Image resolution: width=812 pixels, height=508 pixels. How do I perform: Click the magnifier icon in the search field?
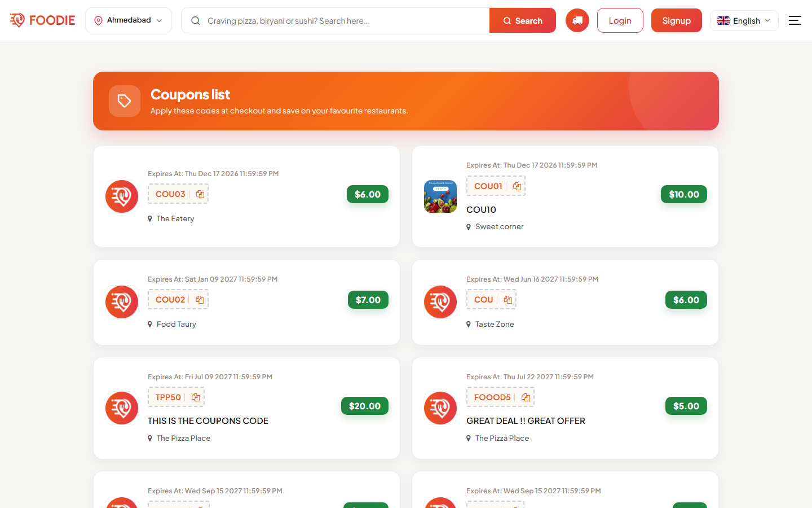(196, 20)
